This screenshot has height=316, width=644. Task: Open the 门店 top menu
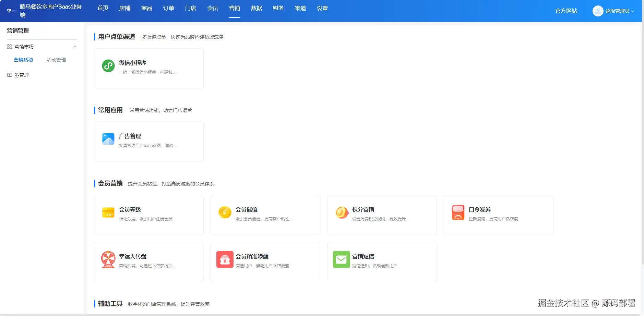(x=191, y=8)
